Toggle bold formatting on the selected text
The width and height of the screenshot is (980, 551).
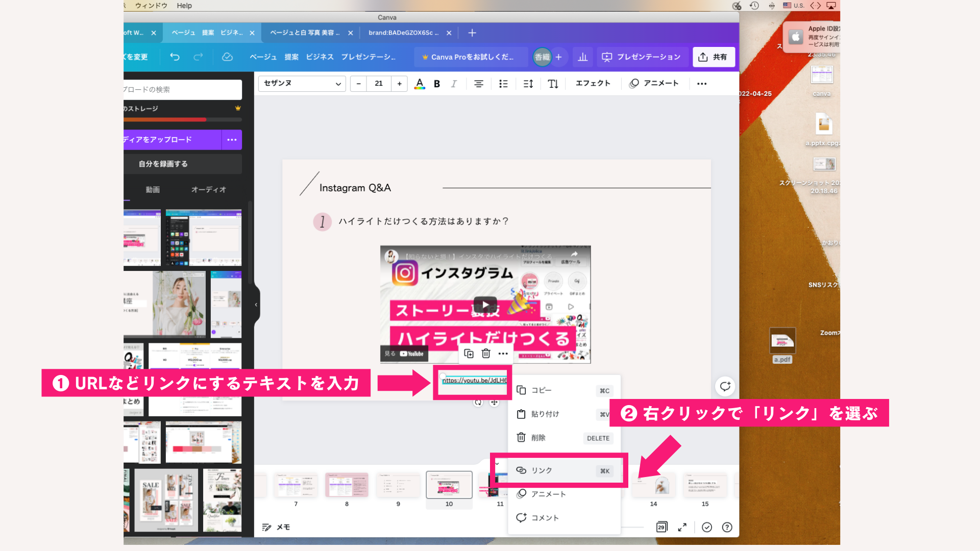pyautogui.click(x=436, y=83)
